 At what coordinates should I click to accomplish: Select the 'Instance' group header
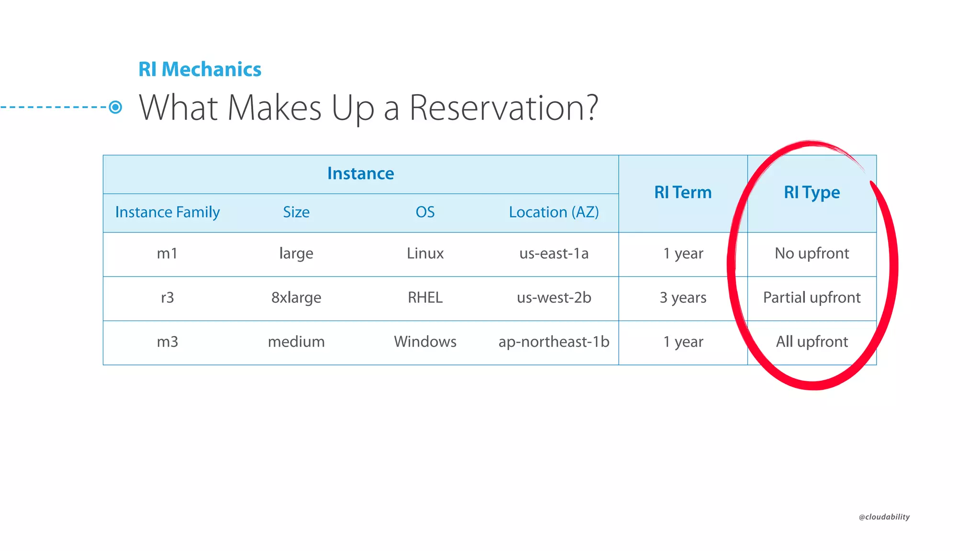click(361, 173)
